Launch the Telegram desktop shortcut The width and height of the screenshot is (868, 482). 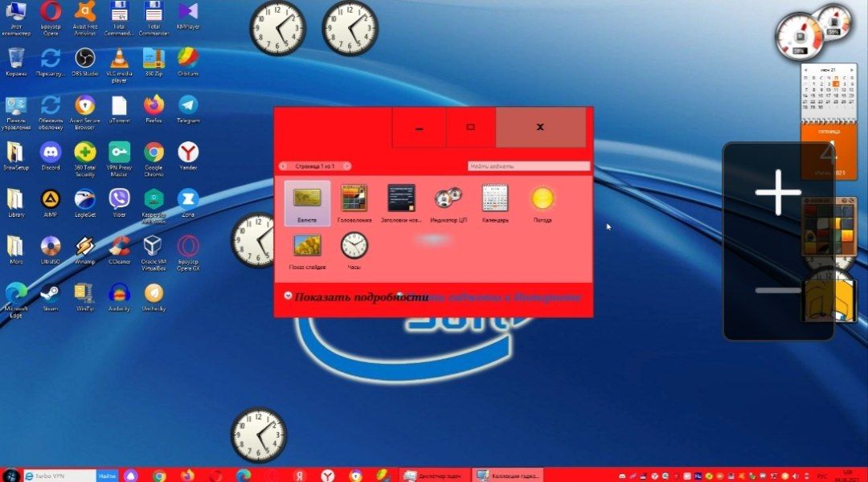(188, 109)
